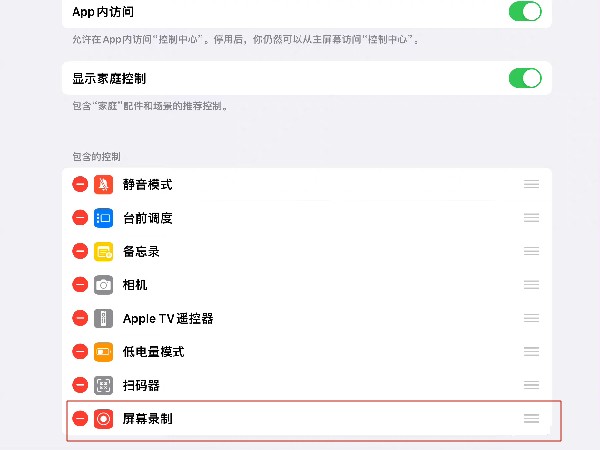The image size is (600, 450).
Task: Remove 屏幕录制 with its red minus button
Action: (80, 418)
